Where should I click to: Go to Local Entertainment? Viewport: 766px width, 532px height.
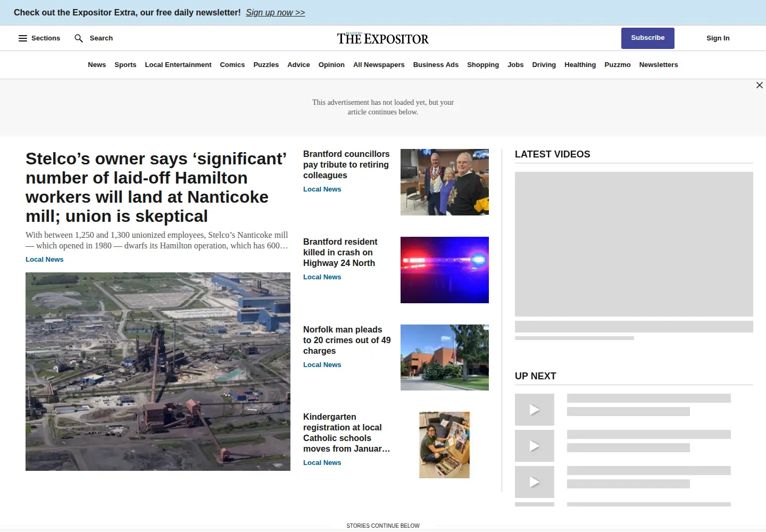pyautogui.click(x=178, y=65)
